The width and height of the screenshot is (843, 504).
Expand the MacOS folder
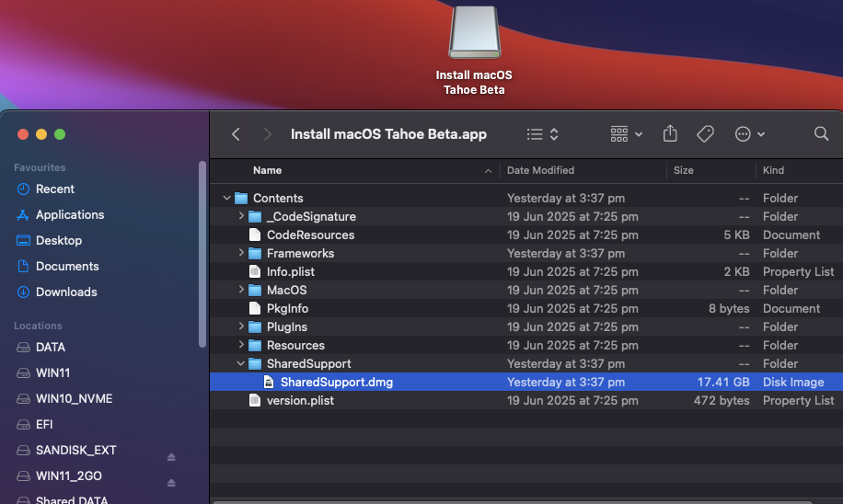coord(241,290)
